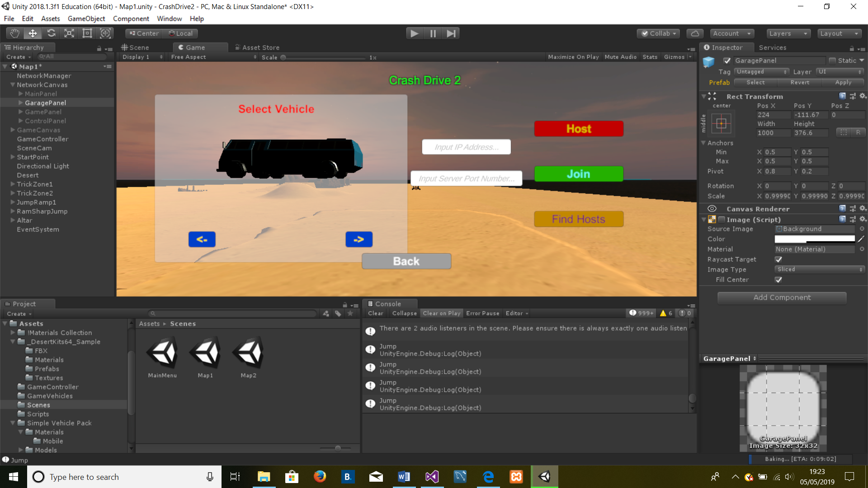Collapse the NetworkCanvas hierarchy node
This screenshot has height=488, width=868.
pos(13,85)
